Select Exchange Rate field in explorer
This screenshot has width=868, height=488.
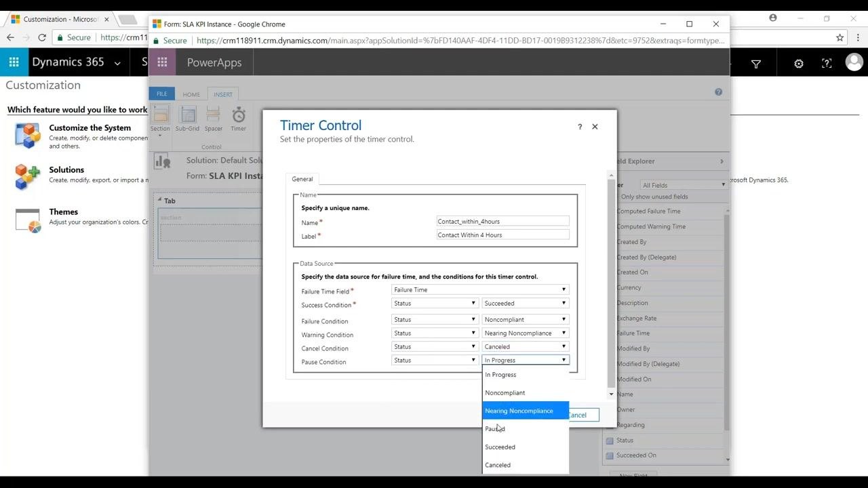[x=636, y=318]
